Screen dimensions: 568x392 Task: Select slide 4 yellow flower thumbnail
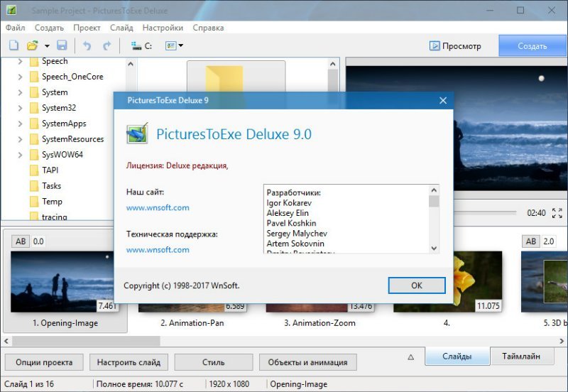[x=478, y=281]
